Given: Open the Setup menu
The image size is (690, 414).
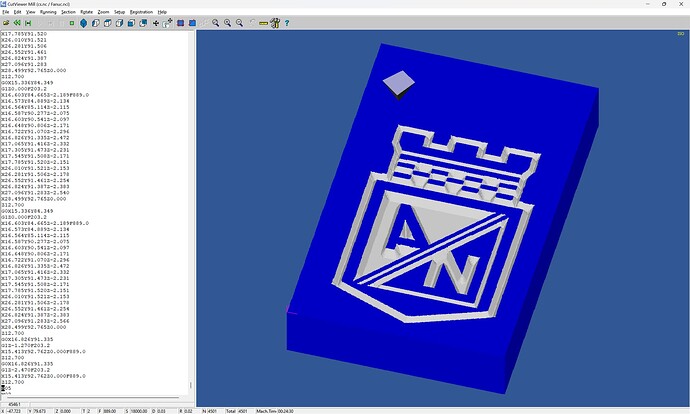Looking at the screenshot, I should pos(120,12).
